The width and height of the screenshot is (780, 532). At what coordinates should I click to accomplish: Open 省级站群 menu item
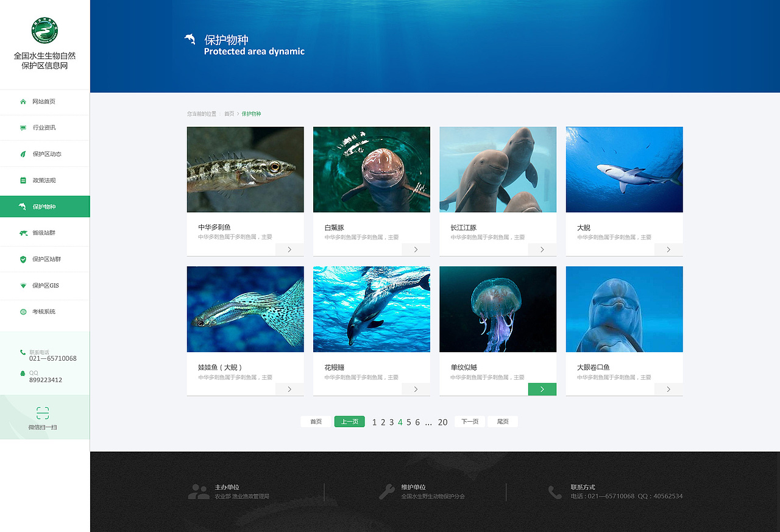[x=44, y=233]
